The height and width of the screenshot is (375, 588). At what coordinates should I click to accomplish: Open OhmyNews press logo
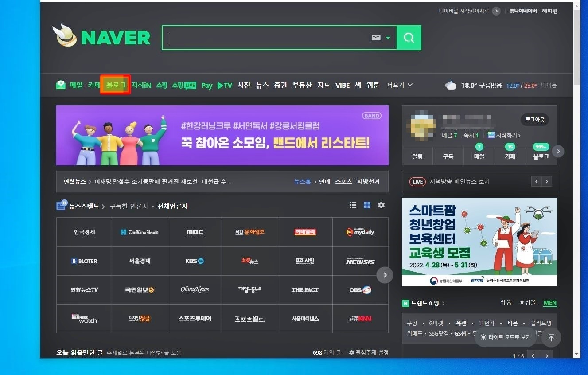(195, 290)
